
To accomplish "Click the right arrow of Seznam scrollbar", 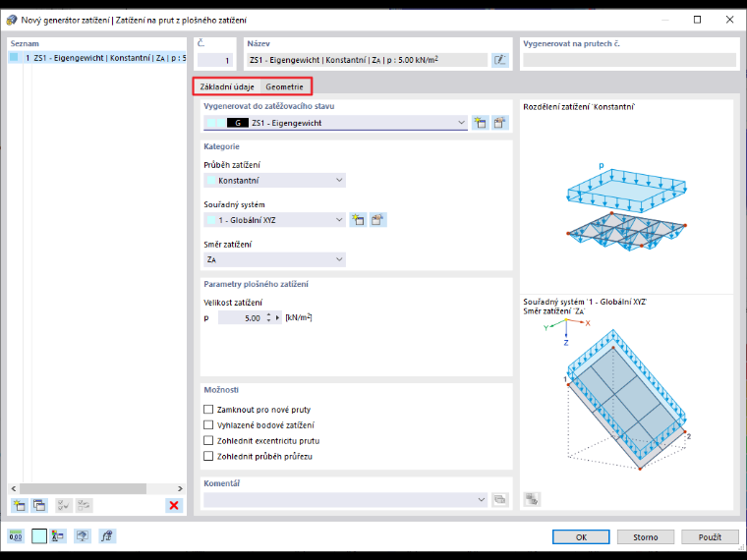I will coord(180,488).
